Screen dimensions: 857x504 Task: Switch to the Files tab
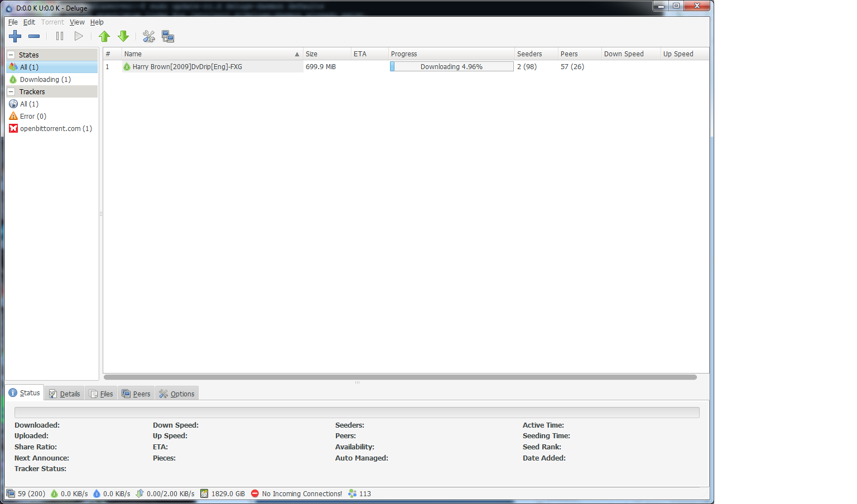pos(101,394)
